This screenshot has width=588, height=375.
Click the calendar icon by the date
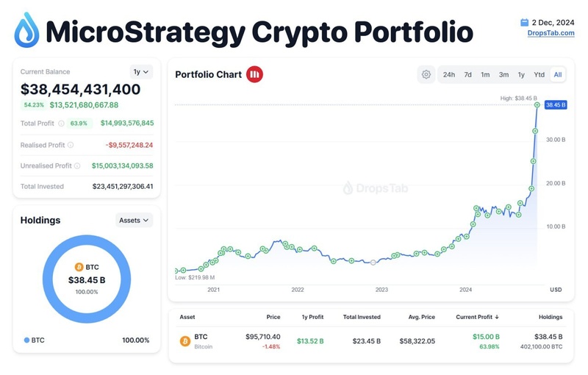pyautogui.click(x=524, y=23)
